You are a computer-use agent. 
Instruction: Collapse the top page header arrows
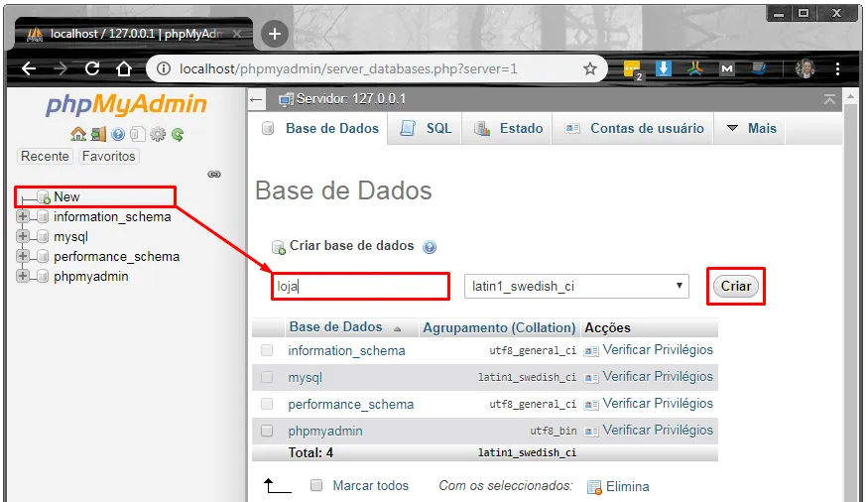click(x=829, y=99)
